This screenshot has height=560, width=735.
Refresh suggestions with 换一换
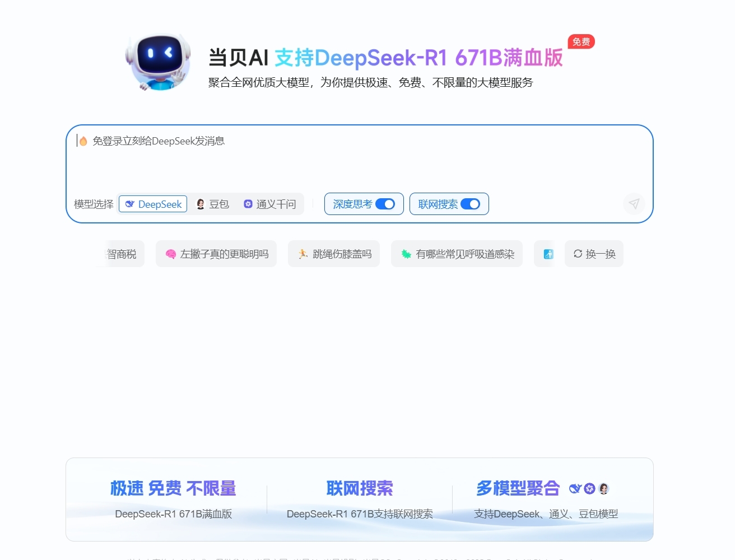tap(594, 254)
